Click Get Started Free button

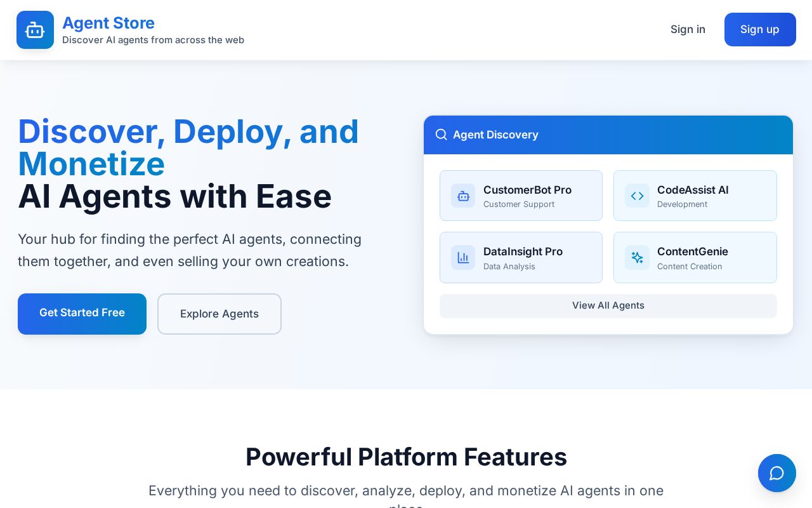tap(82, 314)
